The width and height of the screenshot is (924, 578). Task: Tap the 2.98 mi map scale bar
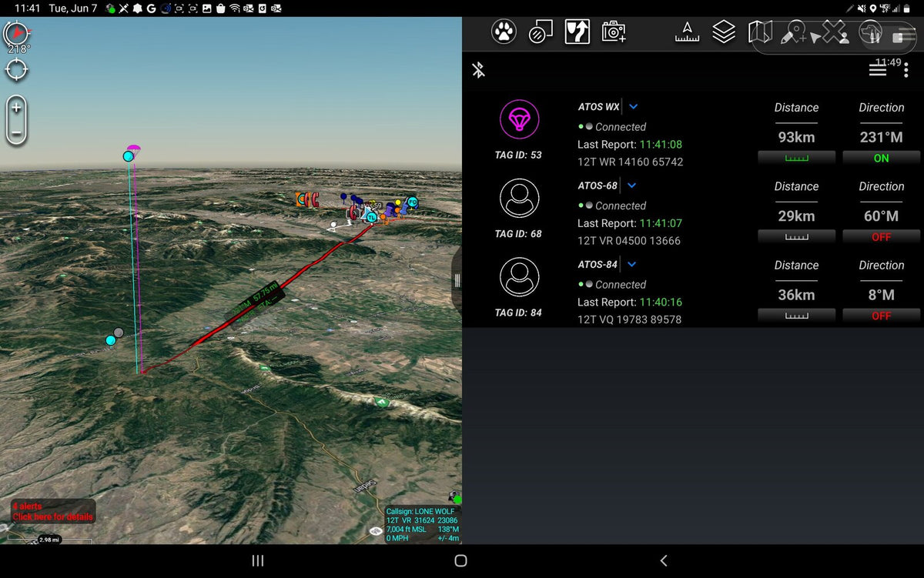[49, 540]
